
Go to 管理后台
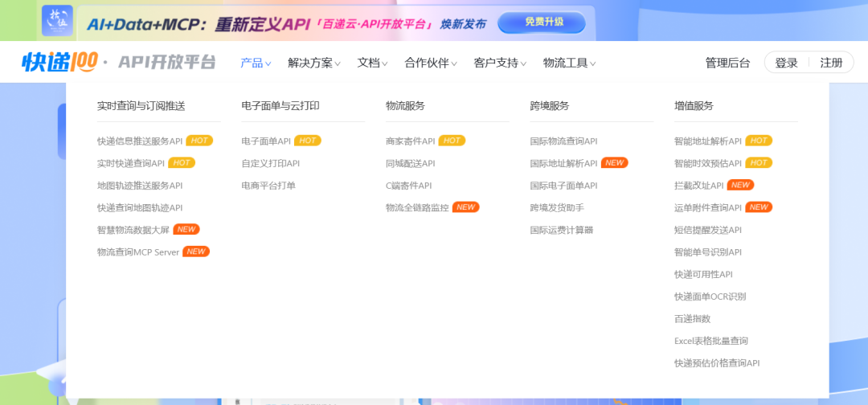(x=727, y=63)
